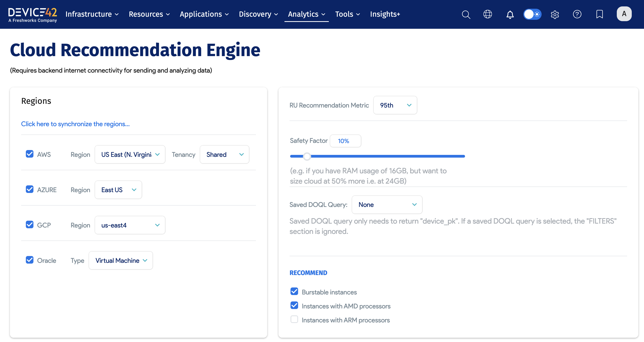Open Insights+ in the navigation bar

[x=385, y=14]
